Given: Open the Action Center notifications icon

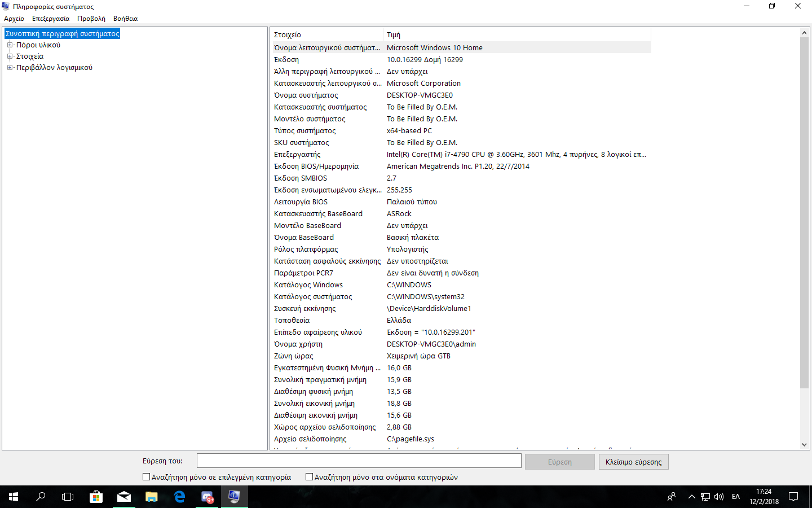Looking at the screenshot, I should (x=793, y=497).
